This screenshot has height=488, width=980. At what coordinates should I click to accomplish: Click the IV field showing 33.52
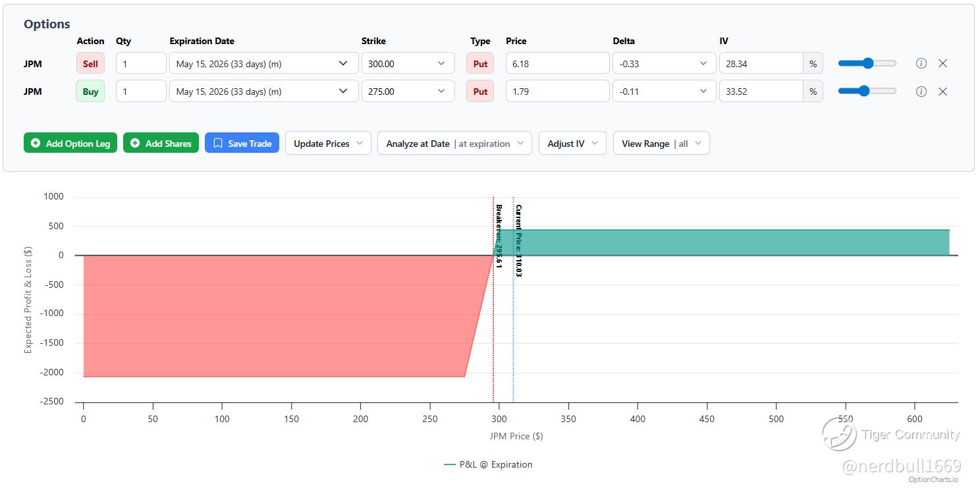pos(761,92)
